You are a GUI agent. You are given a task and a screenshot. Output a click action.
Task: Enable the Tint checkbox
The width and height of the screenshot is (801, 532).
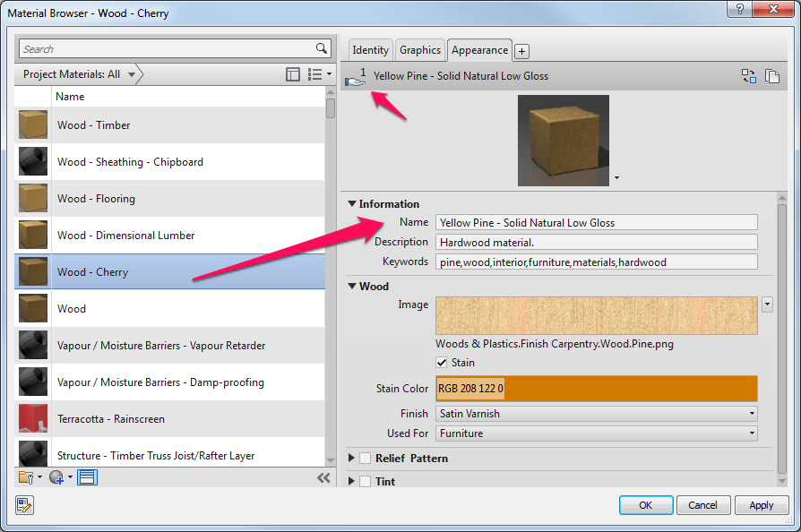click(364, 481)
